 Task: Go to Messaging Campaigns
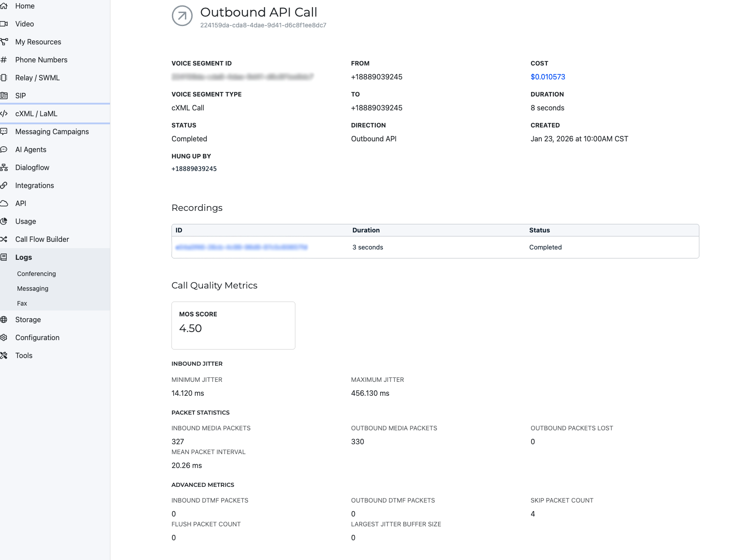click(x=52, y=131)
